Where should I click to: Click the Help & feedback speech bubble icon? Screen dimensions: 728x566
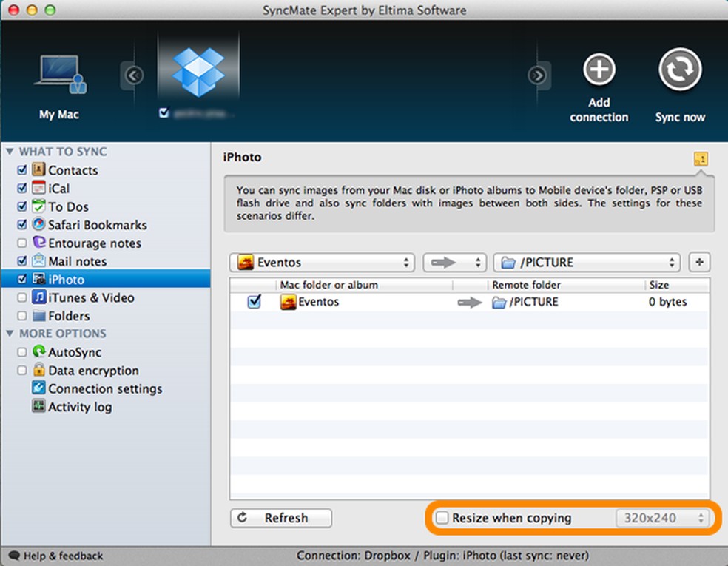pyautogui.click(x=14, y=556)
